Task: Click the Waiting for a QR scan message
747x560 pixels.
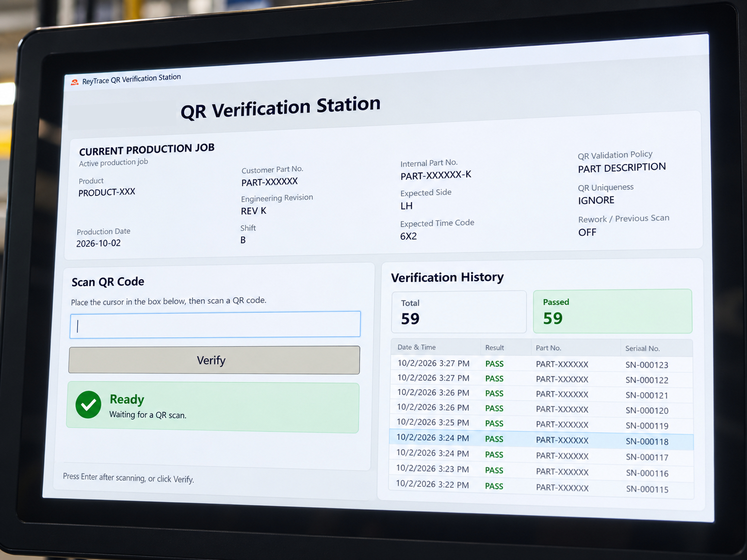Action: [148, 415]
